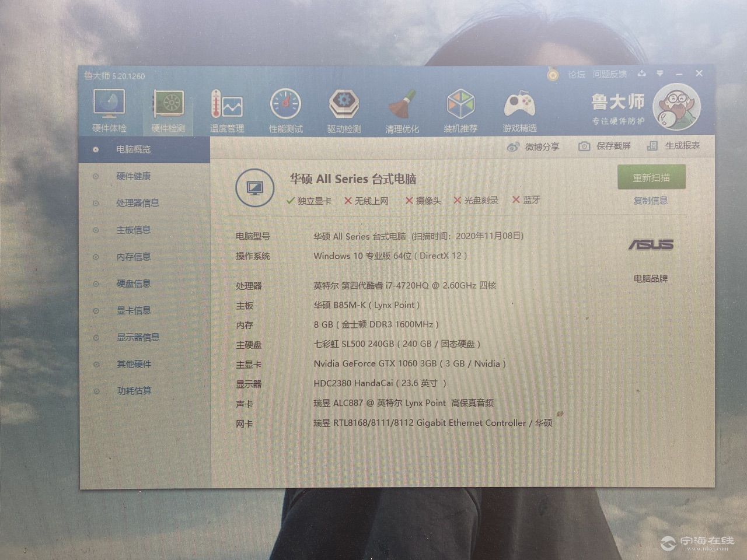Click the Windows 10 专业版 64位 value
This screenshot has width=747, height=560.
[x=390, y=256]
